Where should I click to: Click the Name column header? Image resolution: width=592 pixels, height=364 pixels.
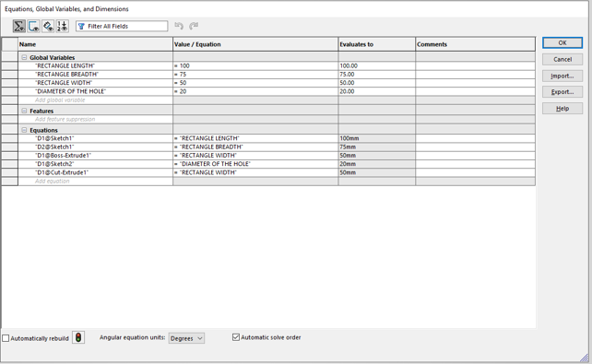[95, 44]
